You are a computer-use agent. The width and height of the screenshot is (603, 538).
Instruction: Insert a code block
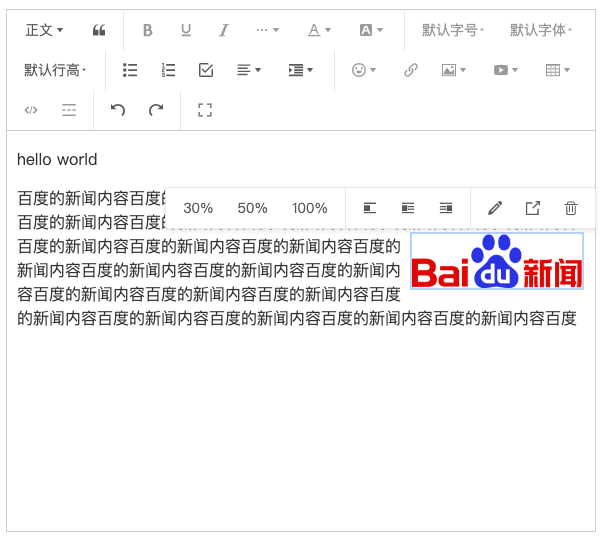coord(31,110)
